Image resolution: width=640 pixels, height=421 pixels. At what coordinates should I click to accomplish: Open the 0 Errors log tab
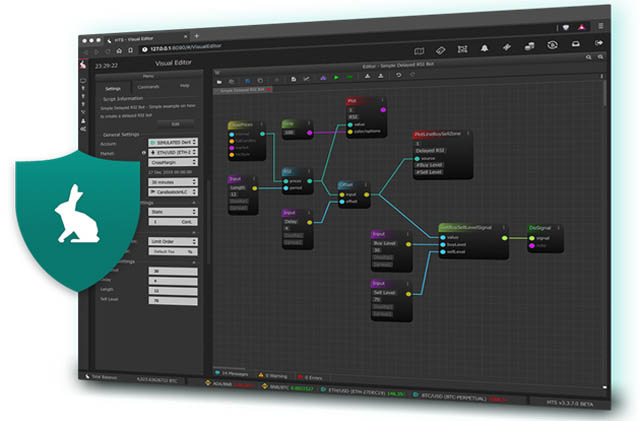pyautogui.click(x=310, y=377)
